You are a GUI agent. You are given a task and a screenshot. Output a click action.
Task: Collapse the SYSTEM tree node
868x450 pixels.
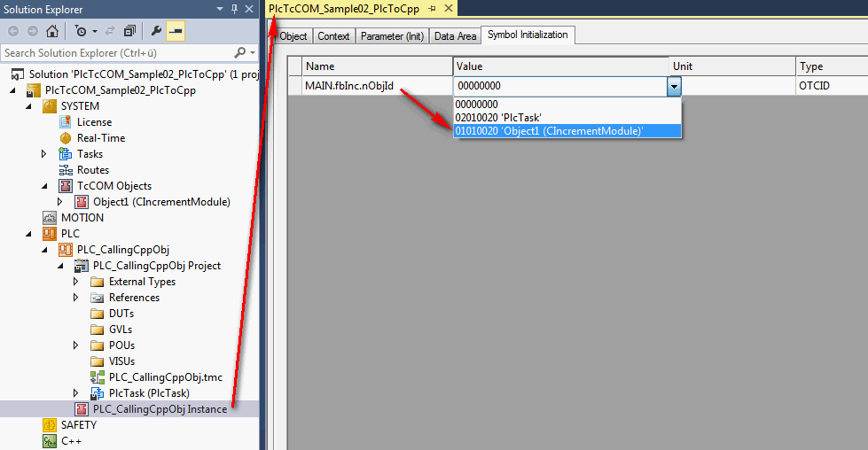[28, 106]
